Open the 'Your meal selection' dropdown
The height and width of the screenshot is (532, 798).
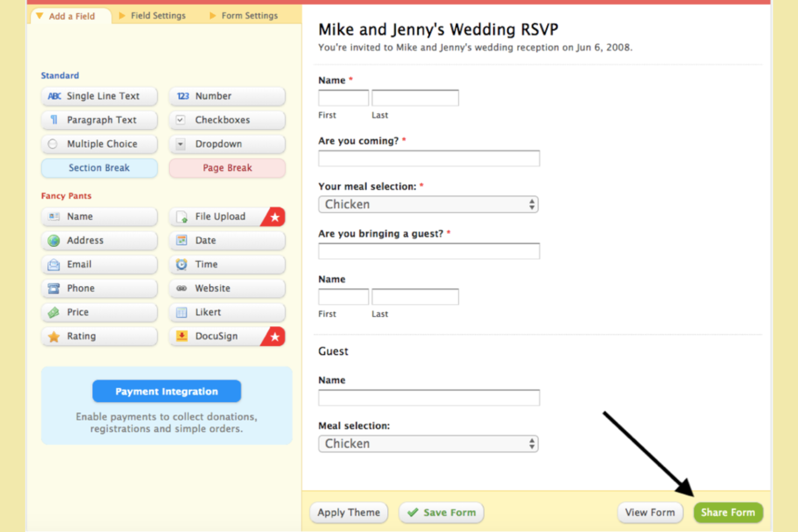tap(428, 204)
